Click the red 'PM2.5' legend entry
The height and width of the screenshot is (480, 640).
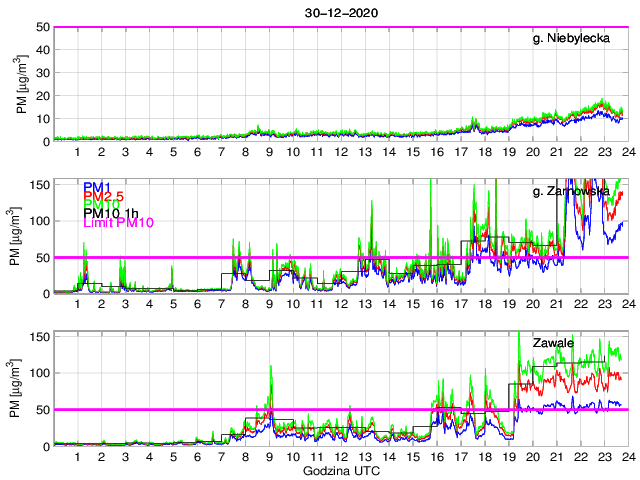(103, 196)
